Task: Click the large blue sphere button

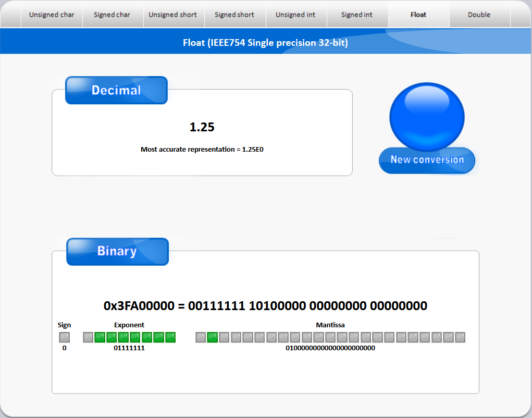Action: [427, 116]
